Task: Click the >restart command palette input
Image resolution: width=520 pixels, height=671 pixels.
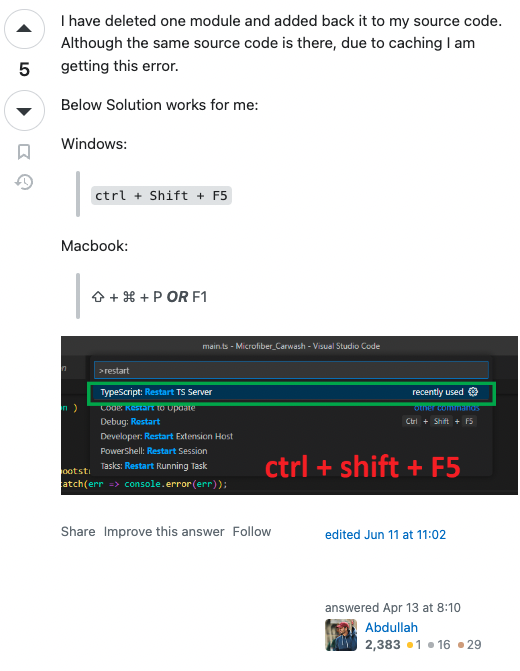Action: pos(291,370)
